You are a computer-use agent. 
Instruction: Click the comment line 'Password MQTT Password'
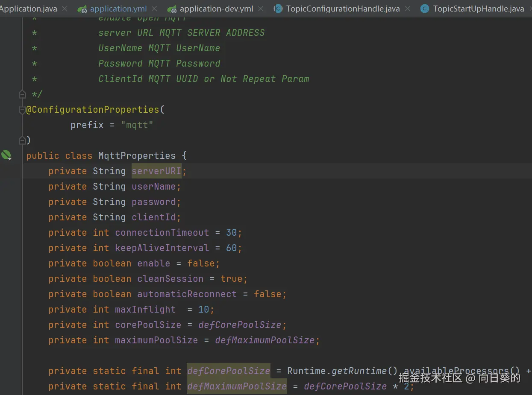point(159,64)
